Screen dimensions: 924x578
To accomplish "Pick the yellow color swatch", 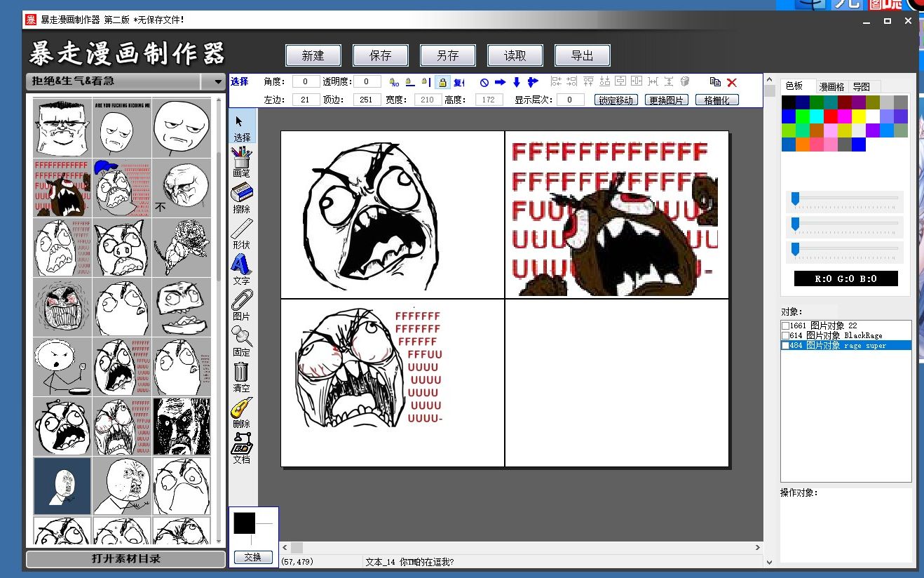I will point(859,116).
